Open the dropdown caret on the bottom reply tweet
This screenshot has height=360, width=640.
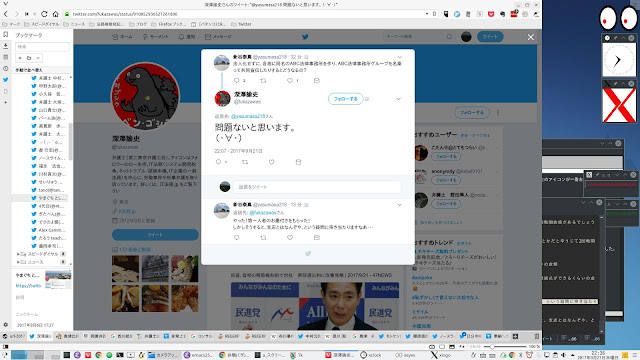[400, 205]
